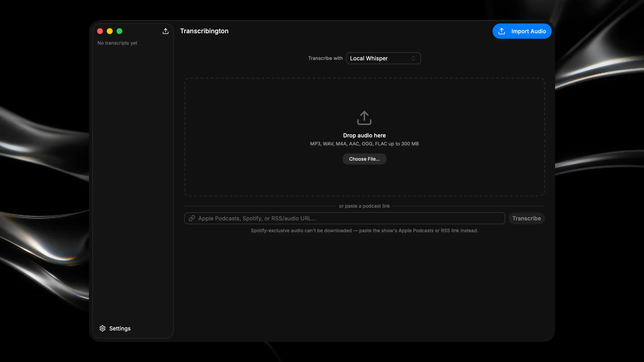Click the "No transcripts yet" text
The width and height of the screenshot is (644, 362).
pyautogui.click(x=117, y=43)
